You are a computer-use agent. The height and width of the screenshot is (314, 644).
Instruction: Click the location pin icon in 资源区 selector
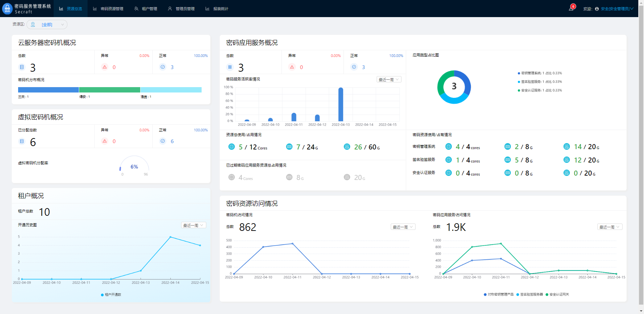pos(33,24)
